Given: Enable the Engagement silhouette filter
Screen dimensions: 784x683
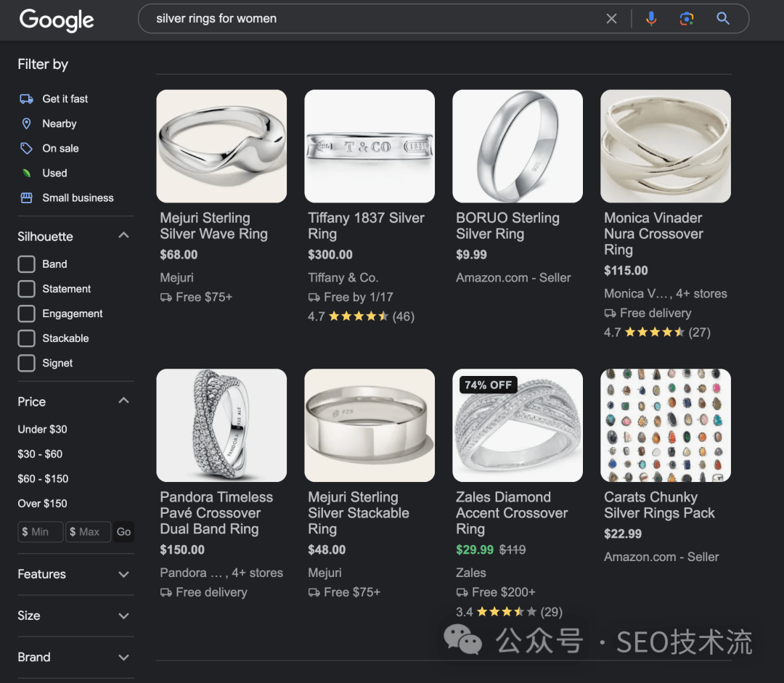Looking at the screenshot, I should [x=26, y=314].
